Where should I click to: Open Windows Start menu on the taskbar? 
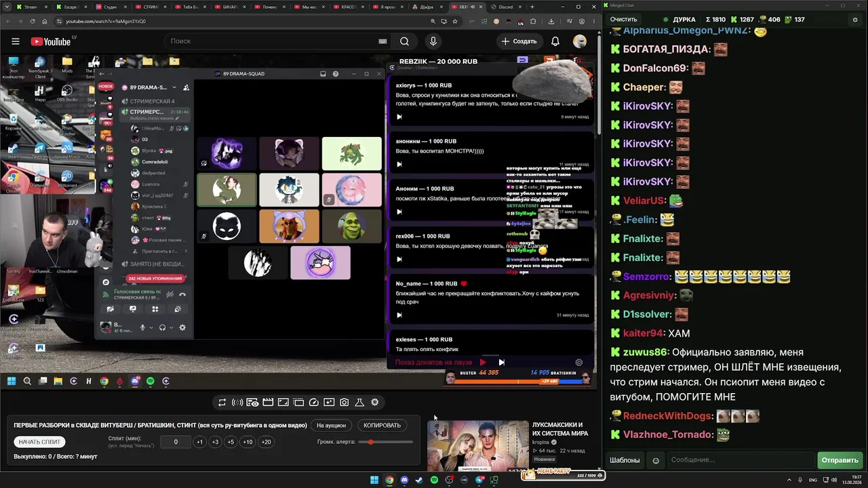(374, 481)
